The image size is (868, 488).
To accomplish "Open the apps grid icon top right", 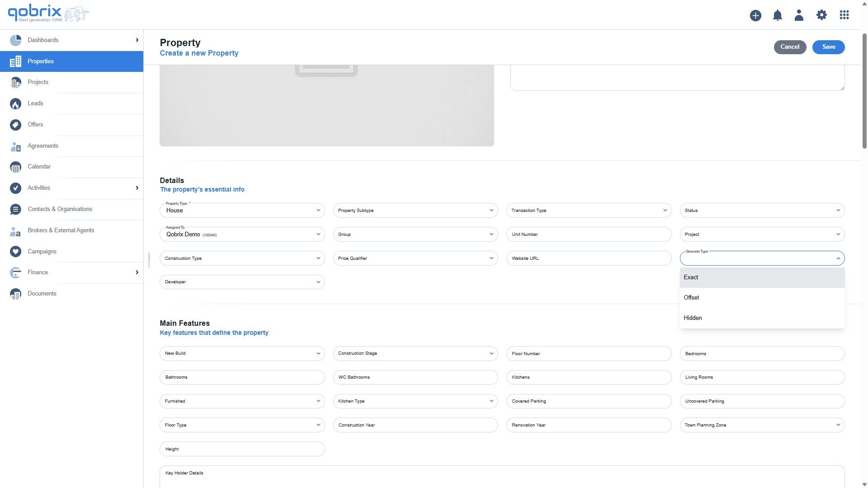I will pos(844,15).
